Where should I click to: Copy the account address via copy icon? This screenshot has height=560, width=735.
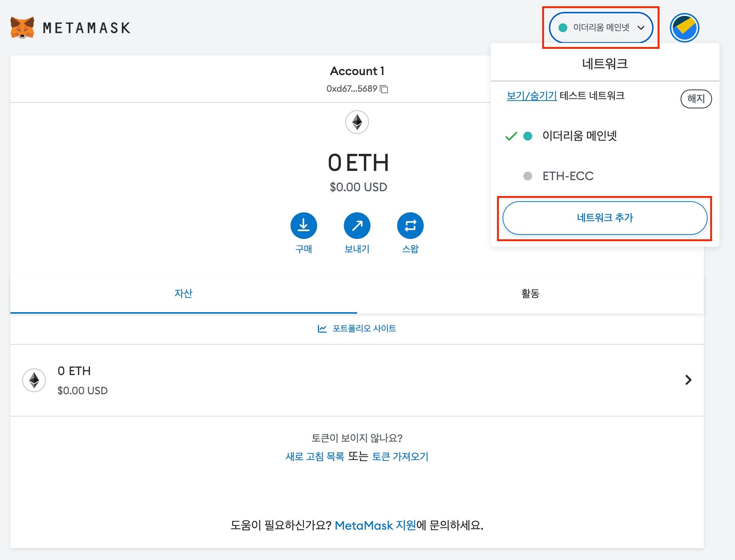tap(384, 89)
